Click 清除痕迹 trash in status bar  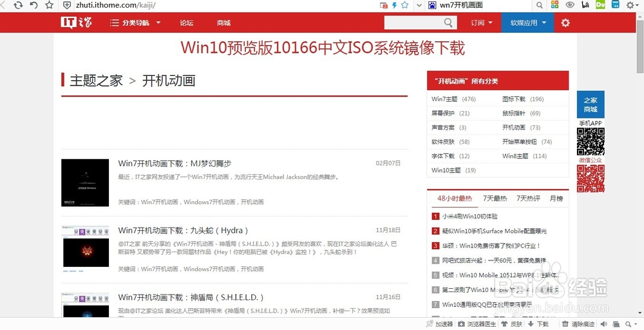pyautogui.click(x=579, y=324)
